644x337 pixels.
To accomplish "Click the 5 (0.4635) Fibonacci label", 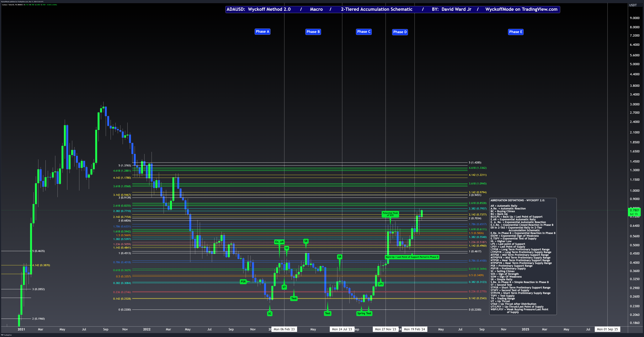I will (x=38, y=251).
